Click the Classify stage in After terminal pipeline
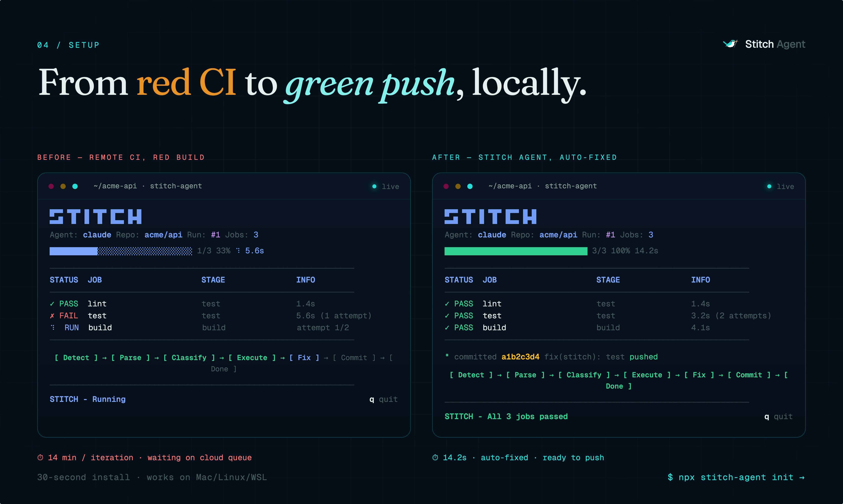 [x=584, y=375]
